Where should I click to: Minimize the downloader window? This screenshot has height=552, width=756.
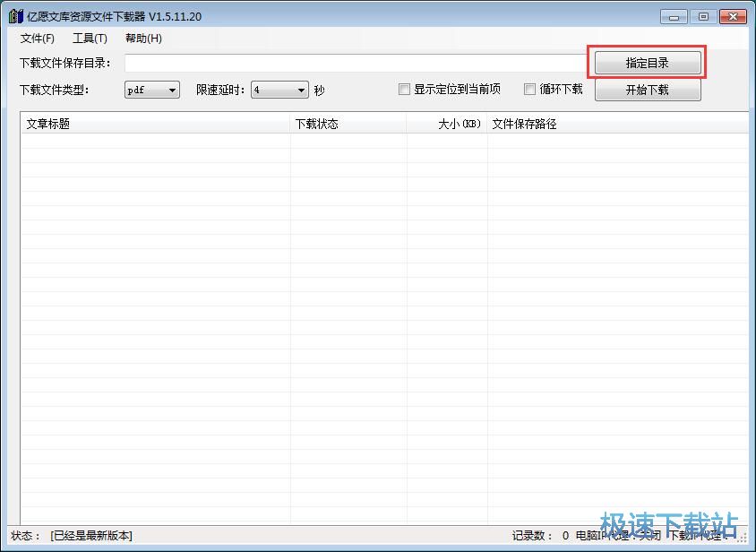[x=674, y=17]
